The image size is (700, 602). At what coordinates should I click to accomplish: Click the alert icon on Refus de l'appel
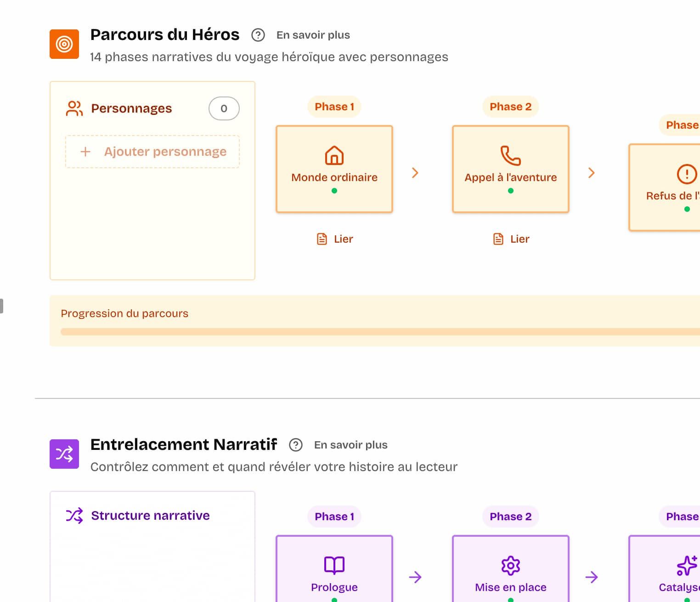(686, 174)
